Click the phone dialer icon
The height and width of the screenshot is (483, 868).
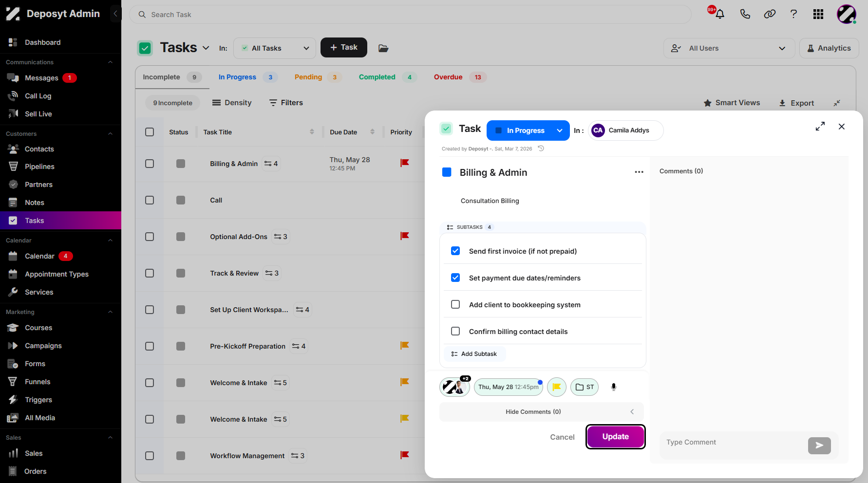point(745,14)
